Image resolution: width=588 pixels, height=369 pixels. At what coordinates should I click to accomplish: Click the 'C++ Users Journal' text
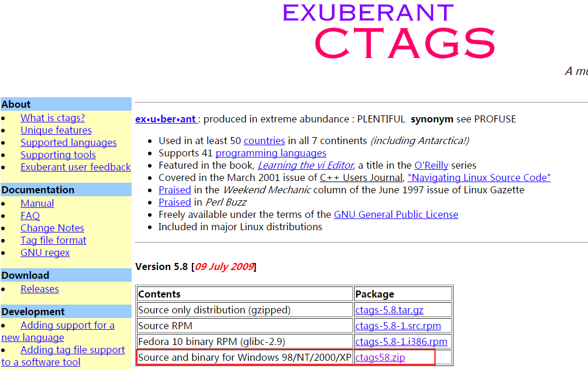click(361, 177)
